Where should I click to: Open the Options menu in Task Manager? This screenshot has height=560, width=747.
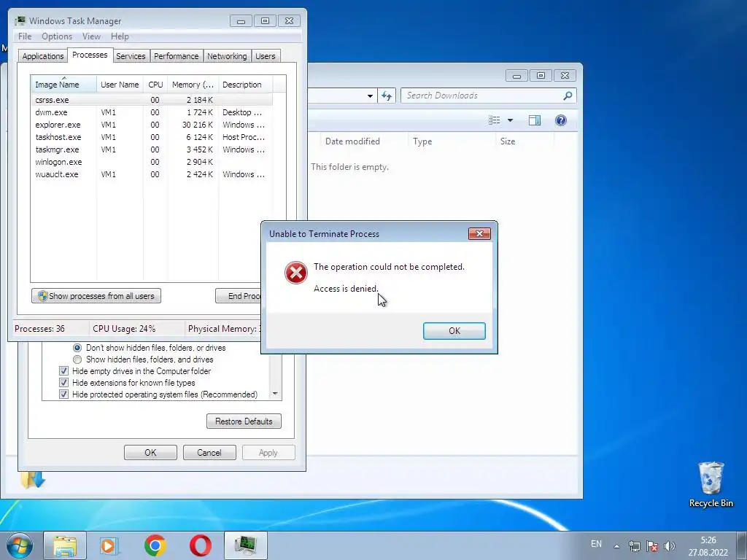pyautogui.click(x=57, y=36)
